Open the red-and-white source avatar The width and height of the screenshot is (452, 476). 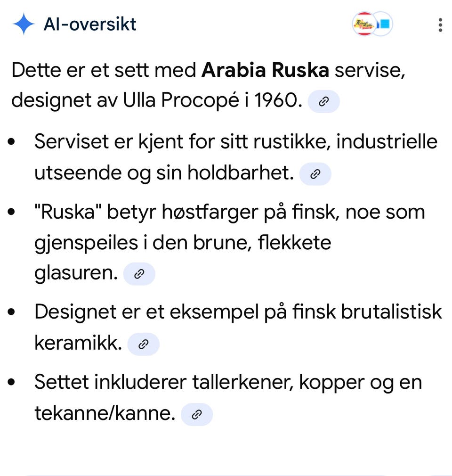[364, 24]
